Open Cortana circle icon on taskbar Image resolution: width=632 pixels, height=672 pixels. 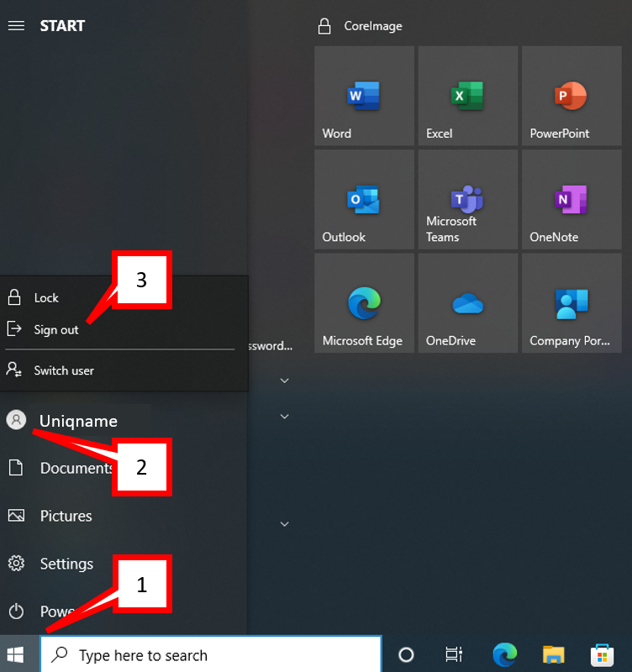(406, 654)
